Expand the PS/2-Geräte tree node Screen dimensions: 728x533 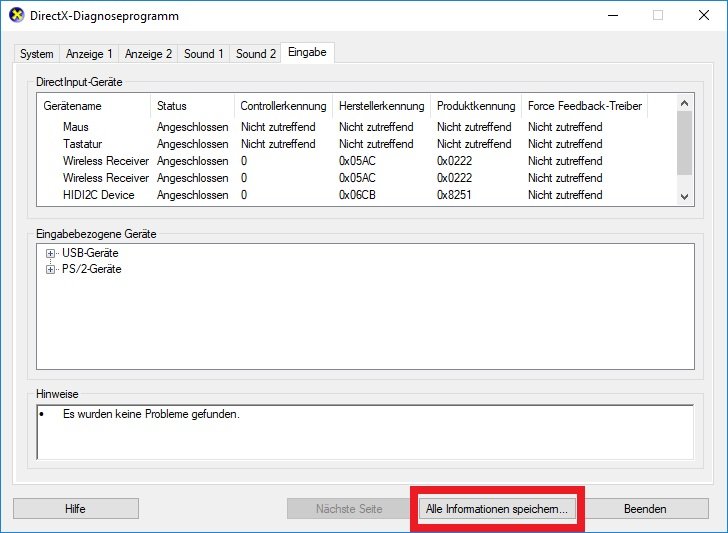[50, 269]
